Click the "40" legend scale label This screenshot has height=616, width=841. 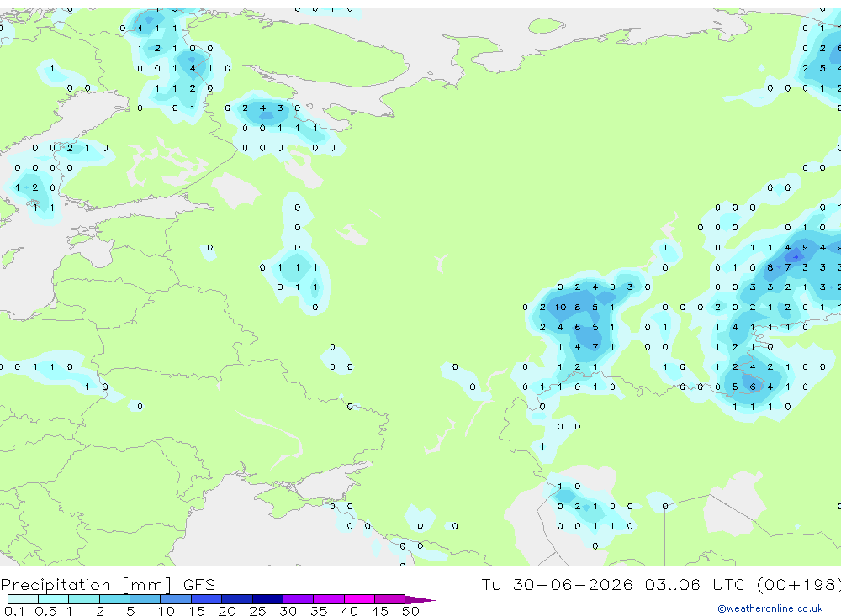(349, 611)
